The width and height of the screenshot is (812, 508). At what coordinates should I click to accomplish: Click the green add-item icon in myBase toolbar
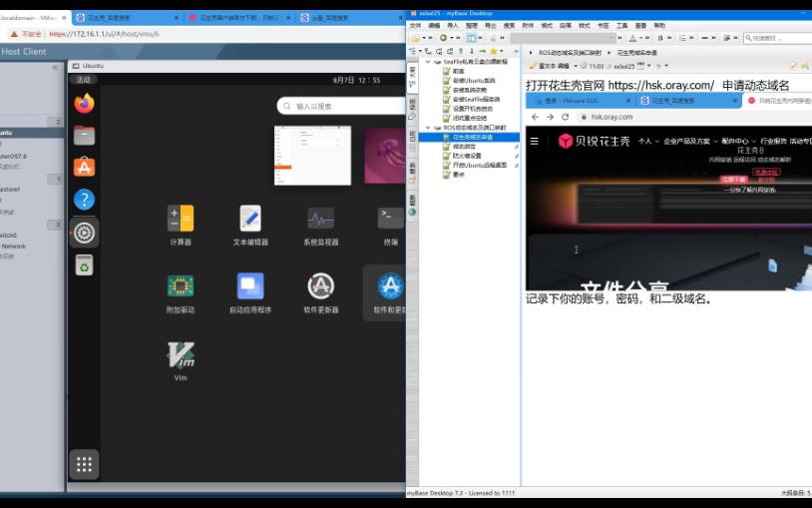[443, 38]
